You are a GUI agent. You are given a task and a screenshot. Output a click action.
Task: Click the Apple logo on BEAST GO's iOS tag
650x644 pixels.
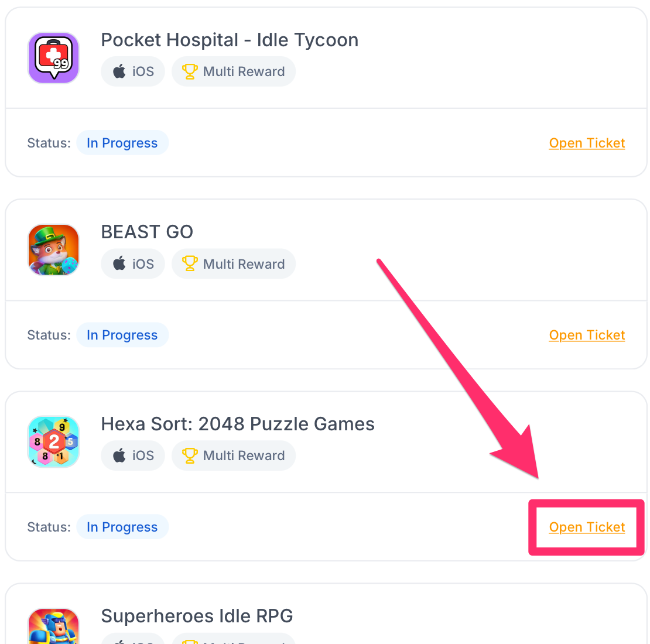tap(119, 263)
